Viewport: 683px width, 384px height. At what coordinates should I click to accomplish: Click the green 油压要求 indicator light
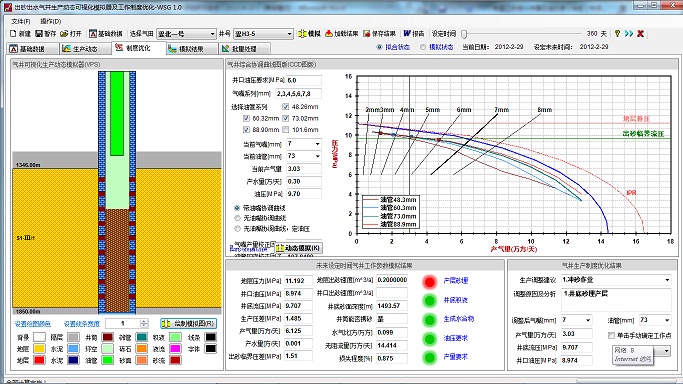pos(429,338)
